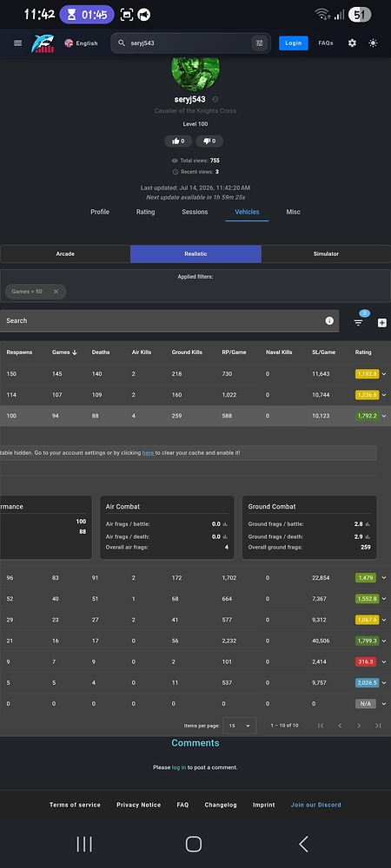
Task: Switch to Arcade mode
Action: coord(65,254)
